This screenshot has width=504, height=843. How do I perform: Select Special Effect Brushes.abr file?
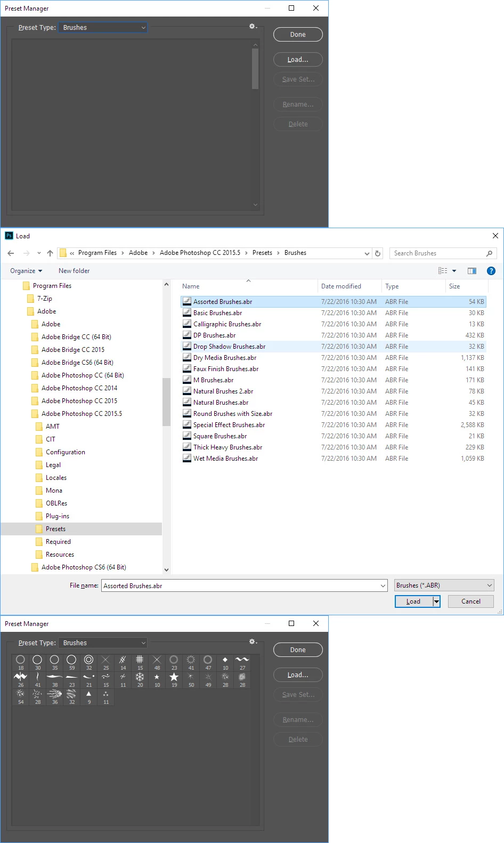point(333,425)
